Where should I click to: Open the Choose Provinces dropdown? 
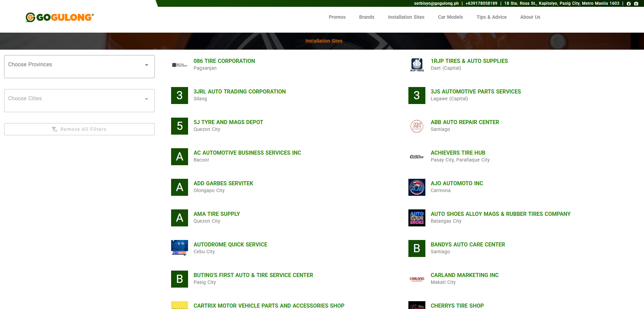pos(79,67)
